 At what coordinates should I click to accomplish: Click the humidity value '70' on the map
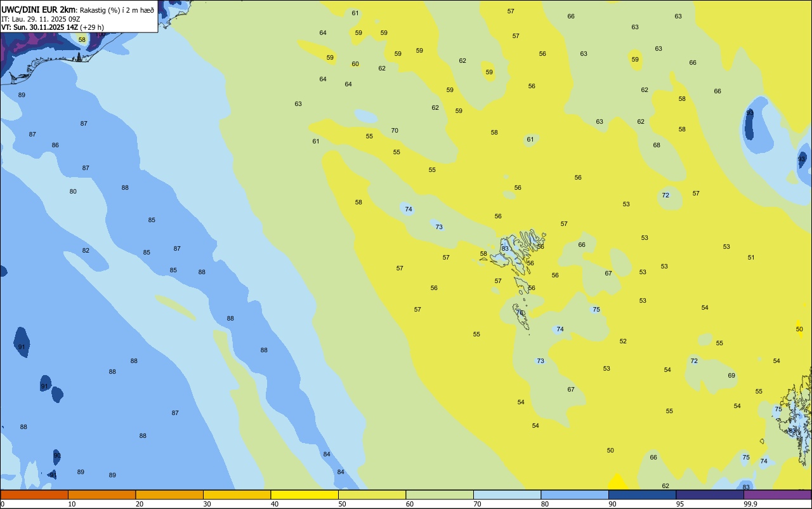click(395, 131)
